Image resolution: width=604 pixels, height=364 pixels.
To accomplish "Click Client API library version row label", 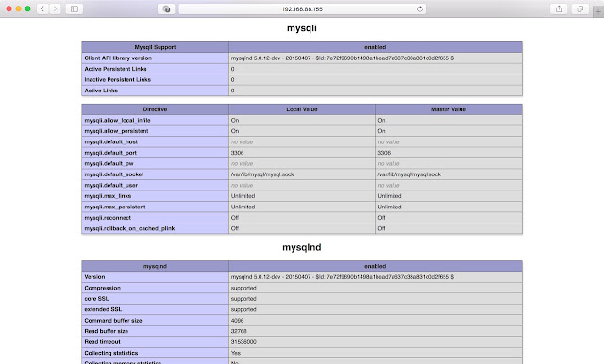I will pos(118,58).
